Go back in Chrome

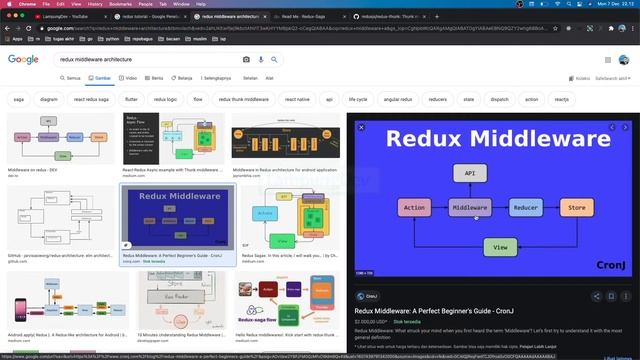point(7,29)
